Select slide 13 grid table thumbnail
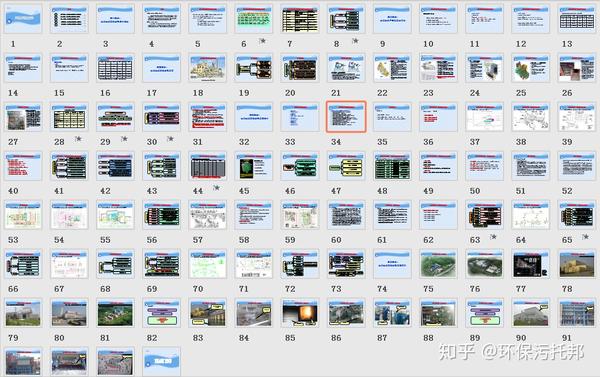The height and width of the screenshot is (377, 600). [577, 19]
